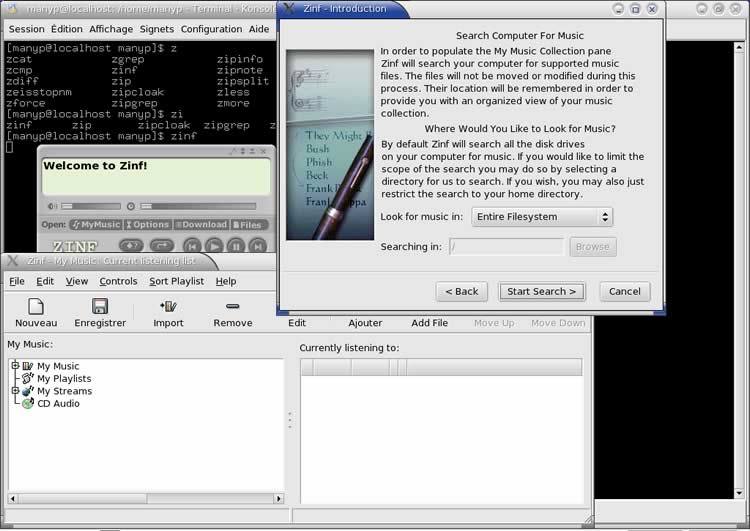Image resolution: width=750 pixels, height=531 pixels.
Task: Click the Add File toolbar item
Action: click(x=430, y=323)
